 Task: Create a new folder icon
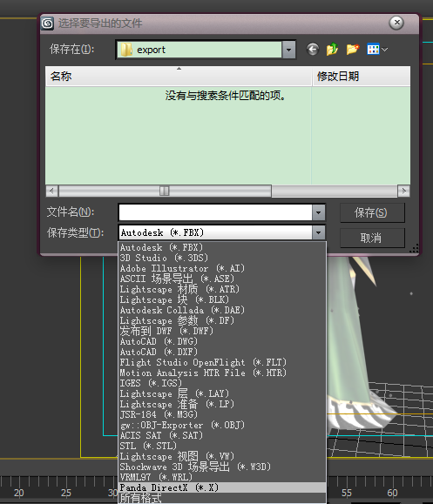(353, 50)
